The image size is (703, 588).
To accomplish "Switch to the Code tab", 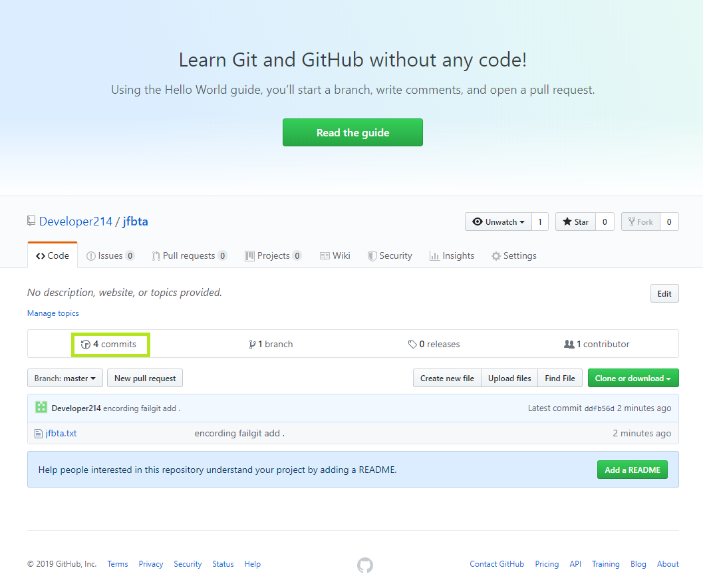I will [53, 255].
